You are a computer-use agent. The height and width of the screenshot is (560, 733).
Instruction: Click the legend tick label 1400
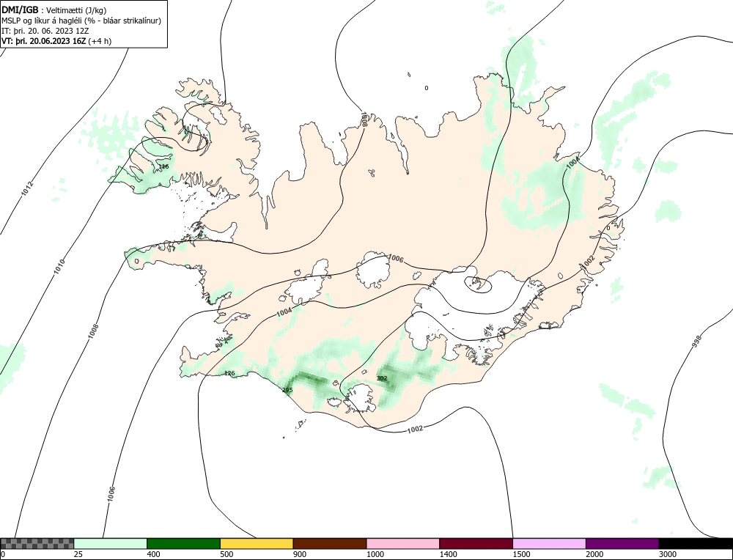pyautogui.click(x=448, y=554)
